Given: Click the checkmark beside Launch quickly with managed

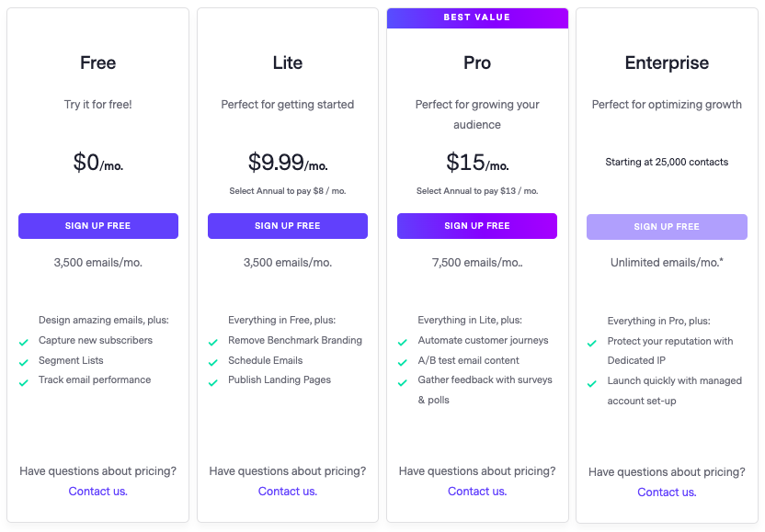Looking at the screenshot, I should 592,384.
